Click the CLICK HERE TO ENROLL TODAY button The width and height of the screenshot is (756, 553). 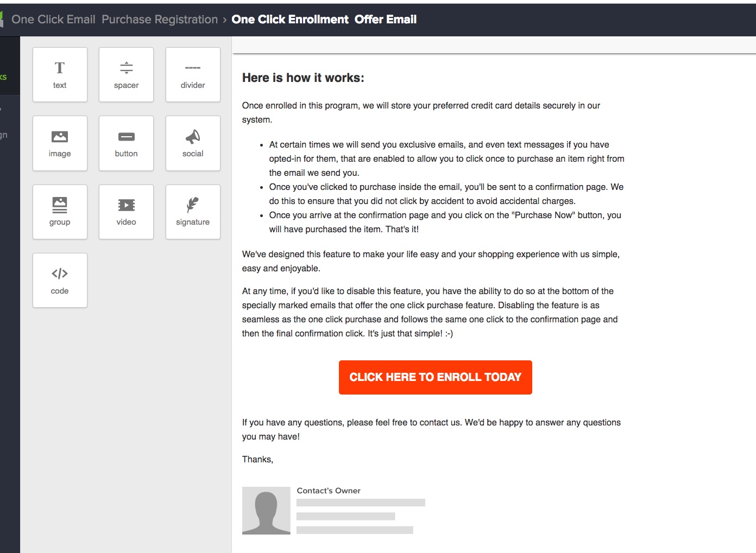pos(435,377)
